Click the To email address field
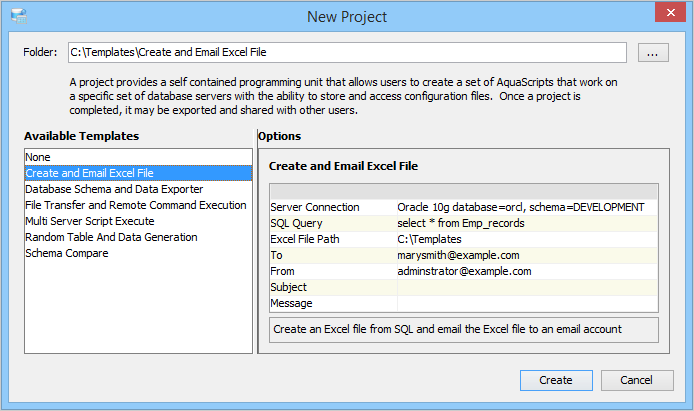Screen dimensions: 694x411 click(x=527, y=255)
